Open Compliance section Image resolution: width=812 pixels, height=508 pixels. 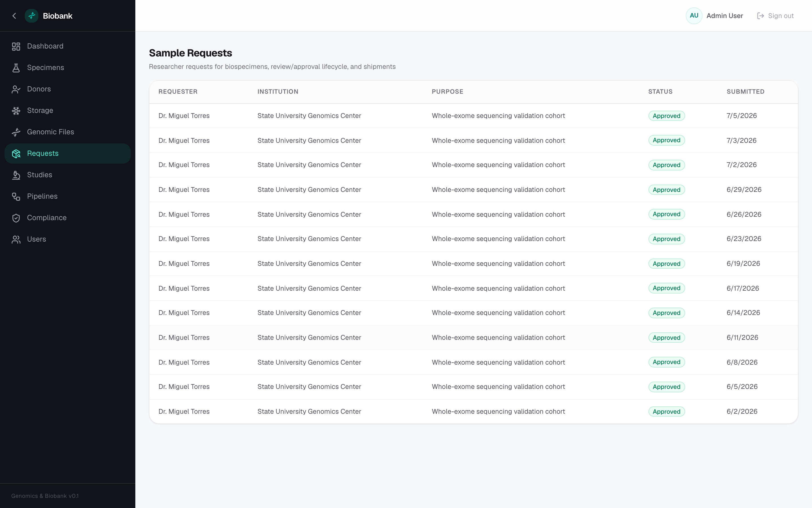67,218
